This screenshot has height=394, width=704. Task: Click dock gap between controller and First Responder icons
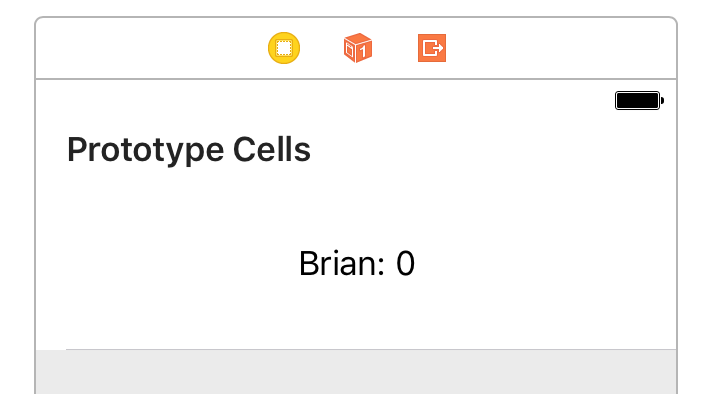coord(321,48)
